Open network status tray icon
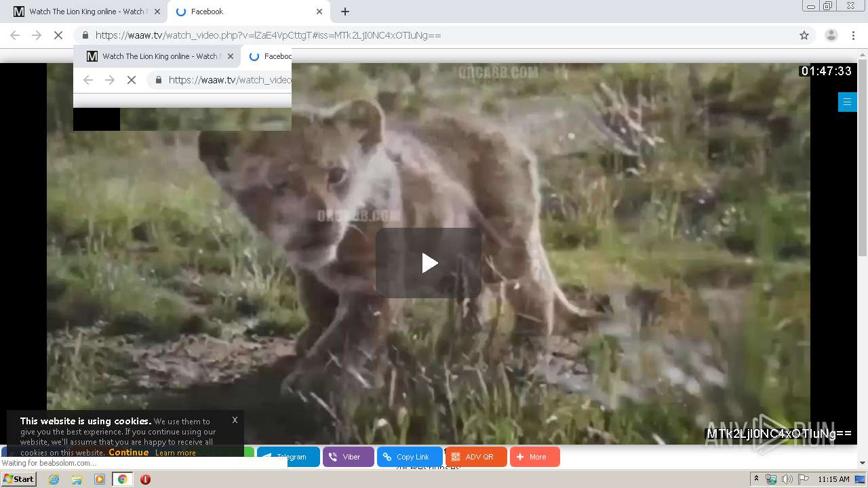 point(771,479)
